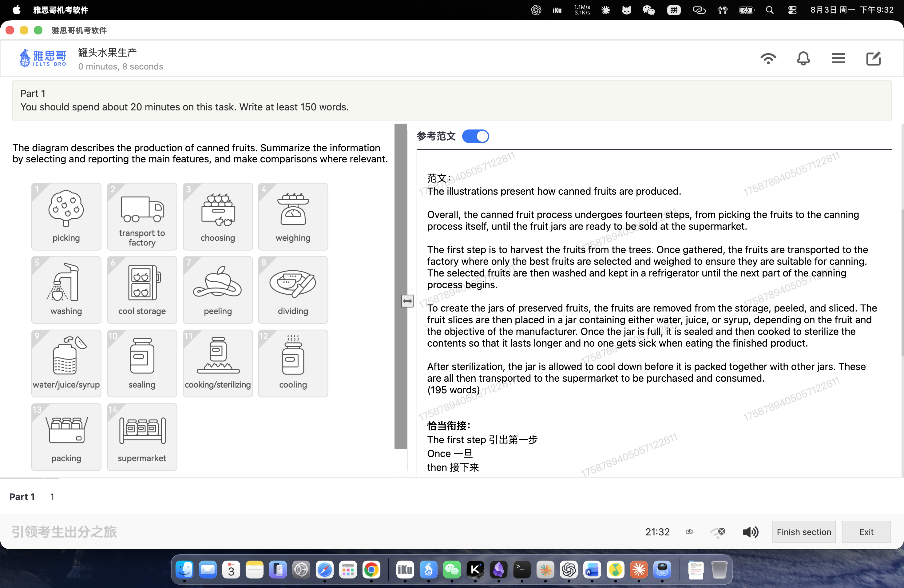This screenshot has width=904, height=588.
Task: Click the 雅思哥 IELTS BRO logo
Action: click(x=43, y=58)
